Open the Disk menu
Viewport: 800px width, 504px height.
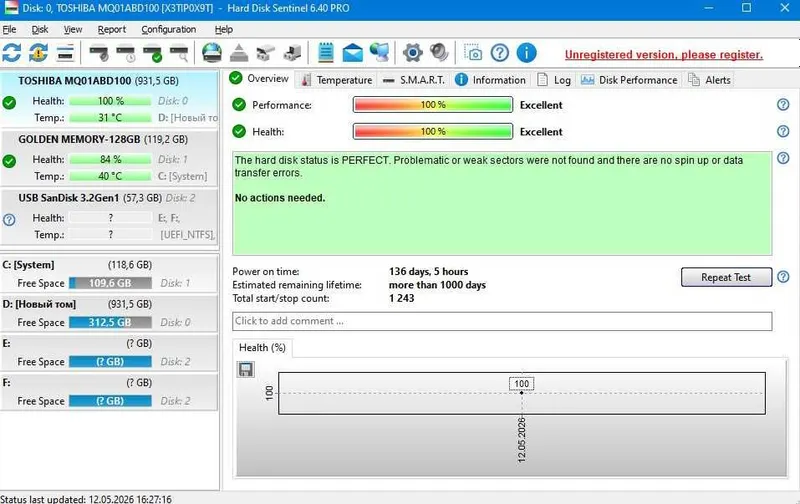40,29
